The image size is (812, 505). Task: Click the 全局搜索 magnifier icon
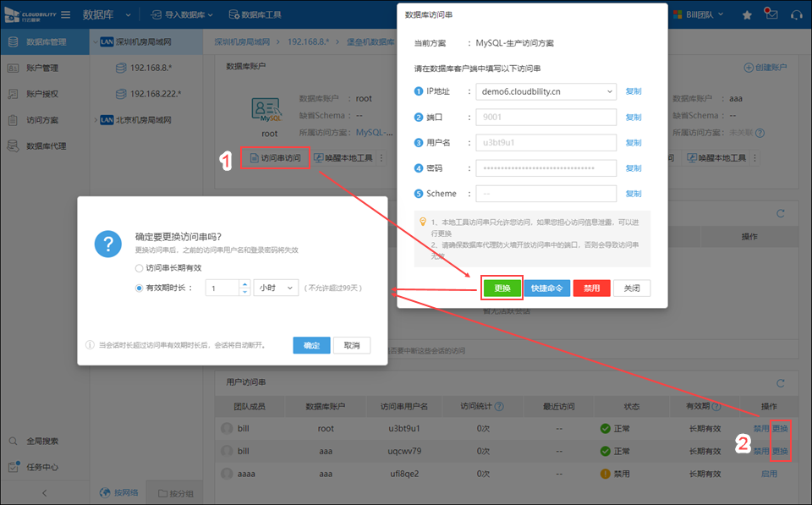pos(14,442)
